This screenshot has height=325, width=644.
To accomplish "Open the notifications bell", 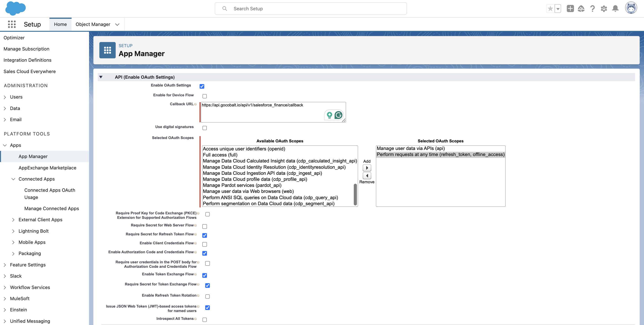I will (x=615, y=8).
